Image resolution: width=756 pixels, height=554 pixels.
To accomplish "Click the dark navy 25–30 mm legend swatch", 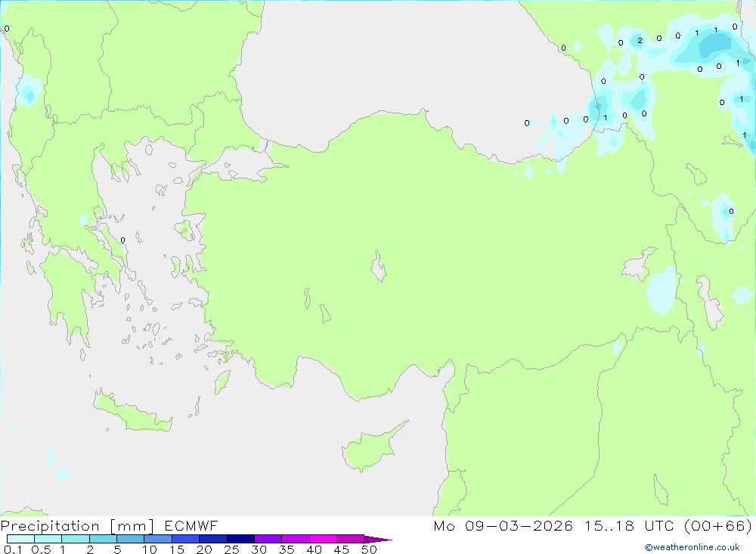I will pos(240,539).
